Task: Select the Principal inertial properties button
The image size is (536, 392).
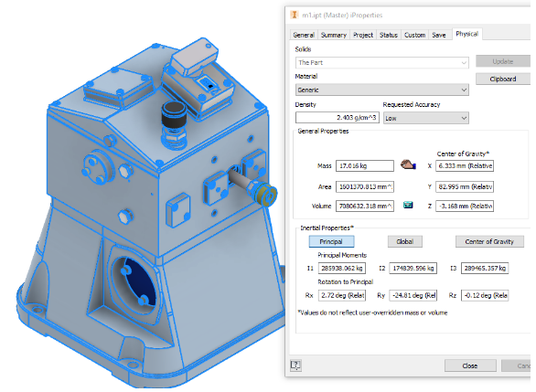Action: coord(331,241)
